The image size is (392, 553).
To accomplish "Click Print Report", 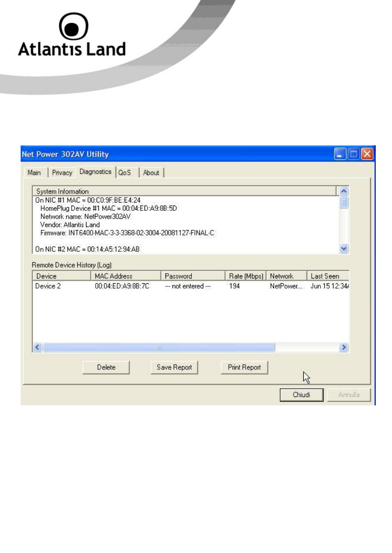I will click(x=245, y=368).
